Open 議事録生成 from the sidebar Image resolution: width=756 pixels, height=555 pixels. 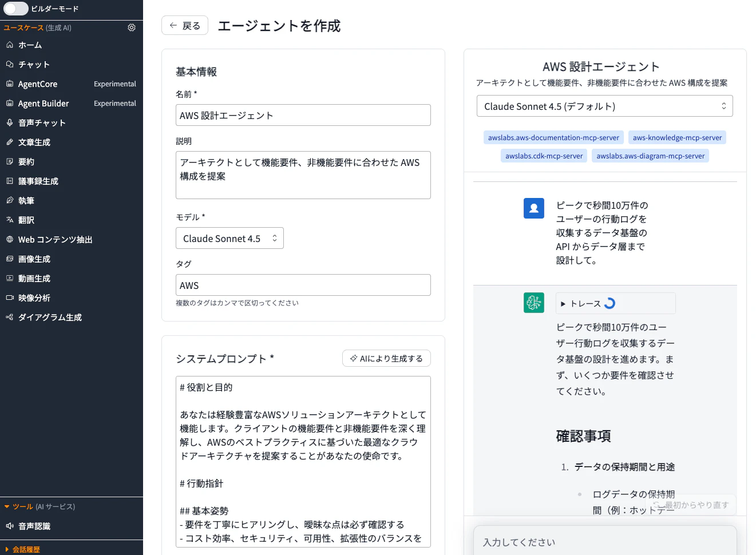[72, 181]
